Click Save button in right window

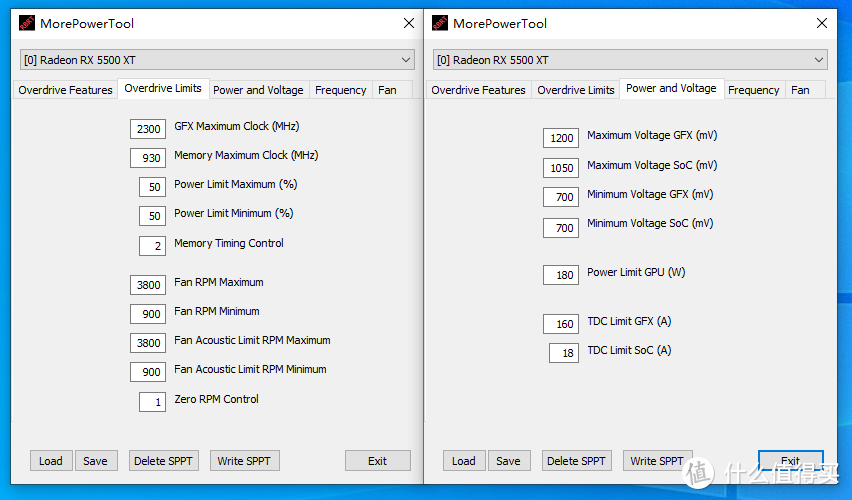click(509, 461)
